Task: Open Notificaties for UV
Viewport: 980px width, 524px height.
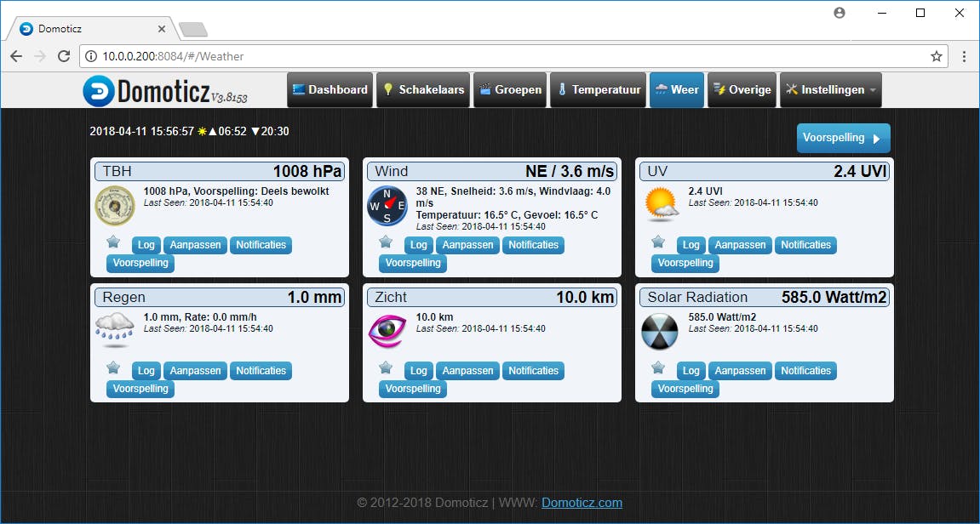Action: [x=805, y=245]
